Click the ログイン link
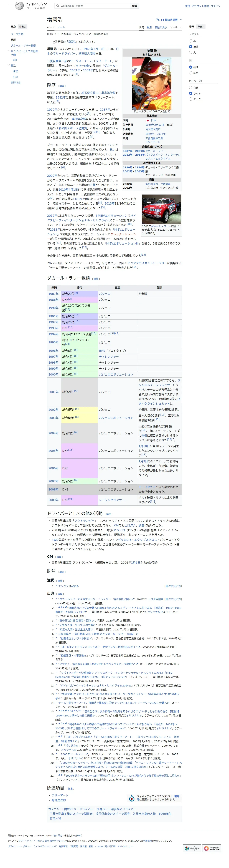This screenshot has height=868, width=229. pyautogui.click(x=215, y=6)
